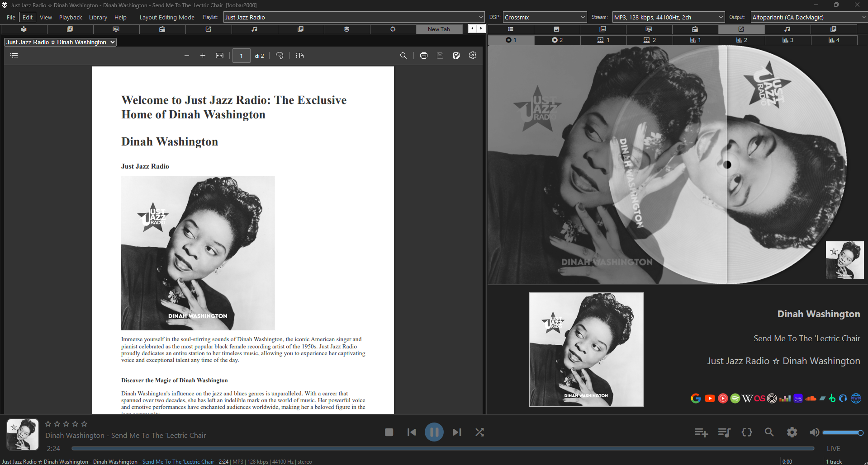Image resolution: width=868 pixels, height=465 pixels.
Task: Click Layout Editing Mode
Action: [x=167, y=17]
